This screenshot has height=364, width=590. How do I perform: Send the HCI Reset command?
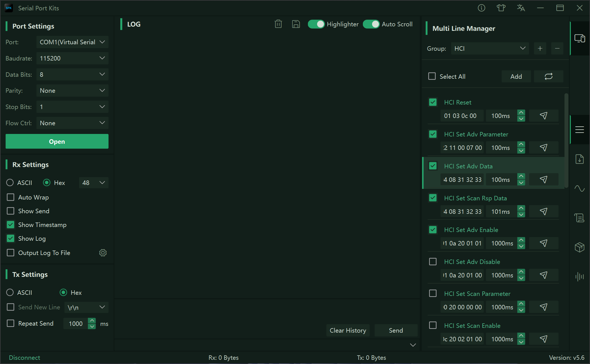coord(543,116)
